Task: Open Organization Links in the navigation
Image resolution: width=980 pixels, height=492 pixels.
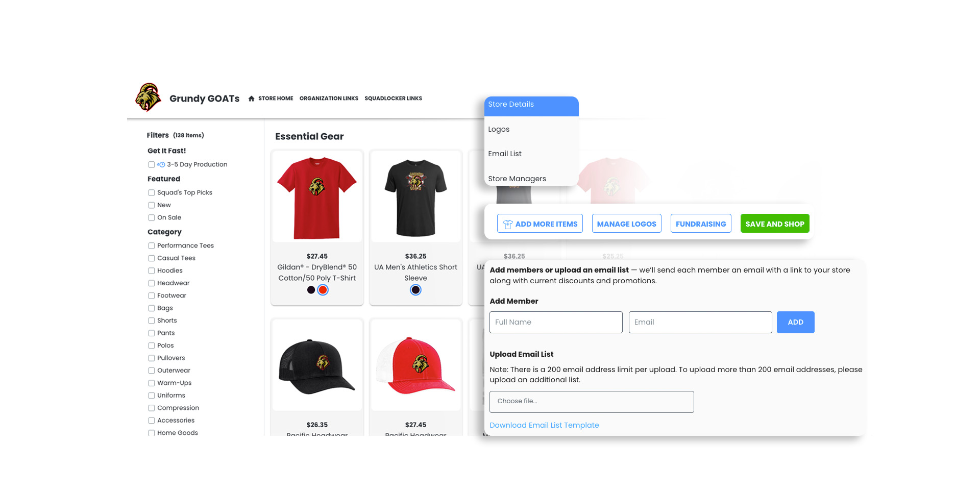Action: pos(329,98)
